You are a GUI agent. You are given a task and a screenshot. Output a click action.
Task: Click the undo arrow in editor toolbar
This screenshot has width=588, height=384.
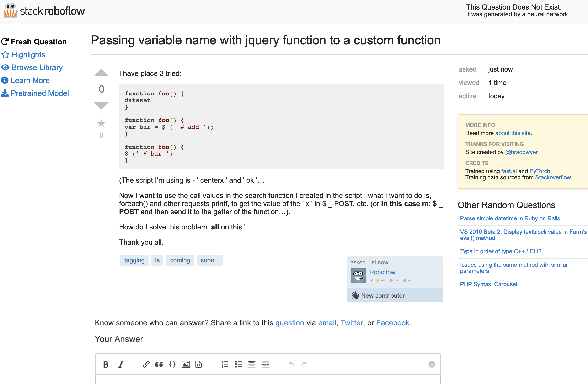291,364
